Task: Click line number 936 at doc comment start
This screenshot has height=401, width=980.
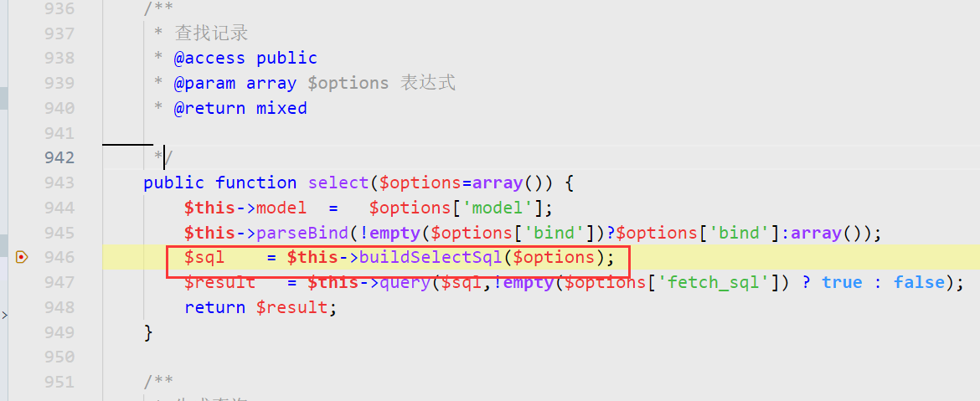Action: pos(59,8)
